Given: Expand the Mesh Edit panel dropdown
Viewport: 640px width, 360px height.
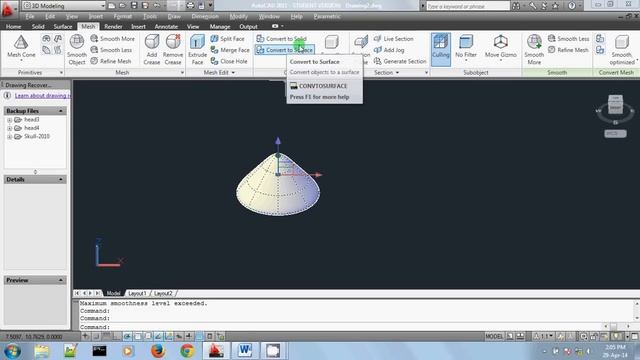Looking at the screenshot, I should pyautogui.click(x=233, y=73).
